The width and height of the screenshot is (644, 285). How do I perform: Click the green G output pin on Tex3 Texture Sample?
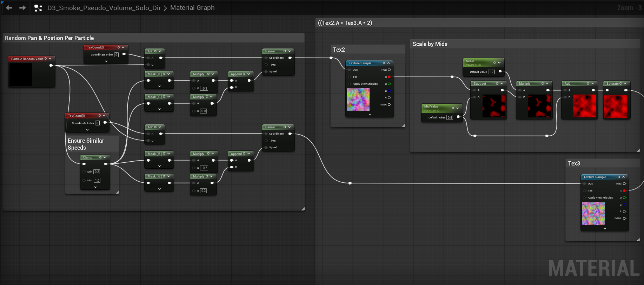tap(624, 197)
